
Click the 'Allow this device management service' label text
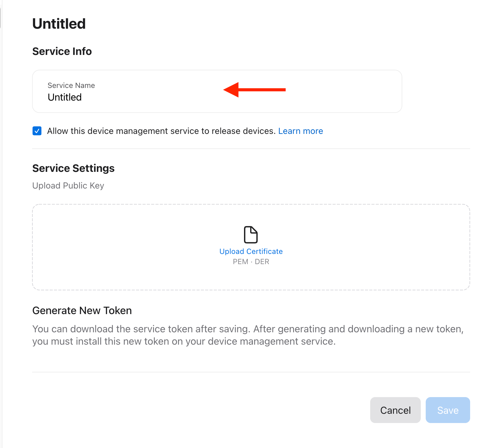(161, 131)
